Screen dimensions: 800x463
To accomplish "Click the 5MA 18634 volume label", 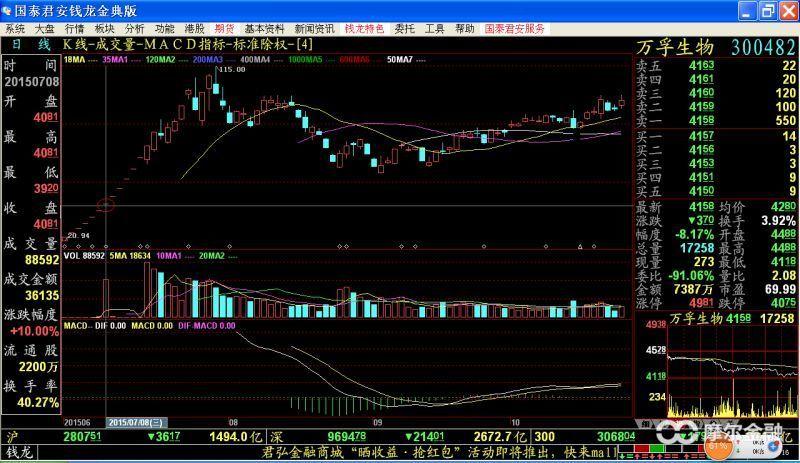I will tap(130, 256).
